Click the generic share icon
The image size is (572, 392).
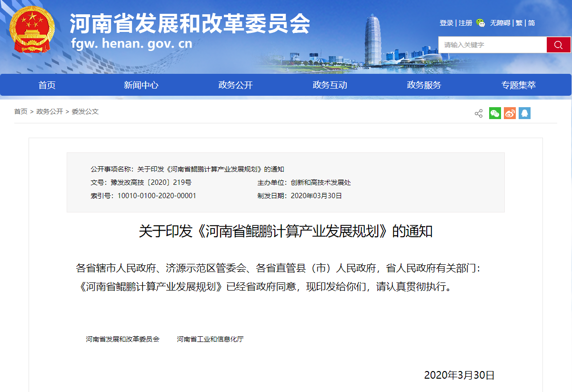coord(479,113)
